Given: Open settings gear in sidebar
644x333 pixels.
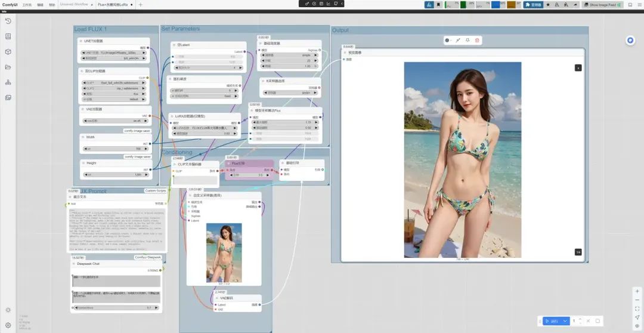Looking at the screenshot, I should (x=8, y=325).
